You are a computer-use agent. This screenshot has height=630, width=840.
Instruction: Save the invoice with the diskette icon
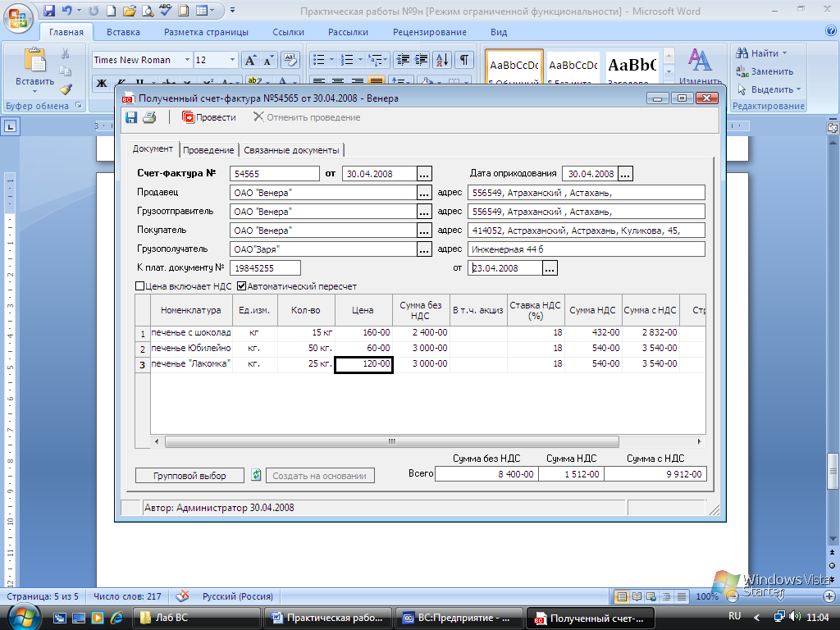(x=131, y=117)
